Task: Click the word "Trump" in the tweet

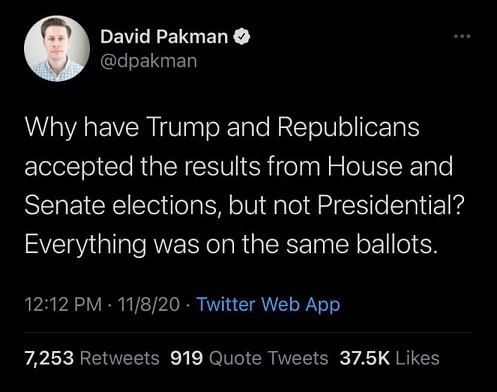Action: tap(183, 128)
